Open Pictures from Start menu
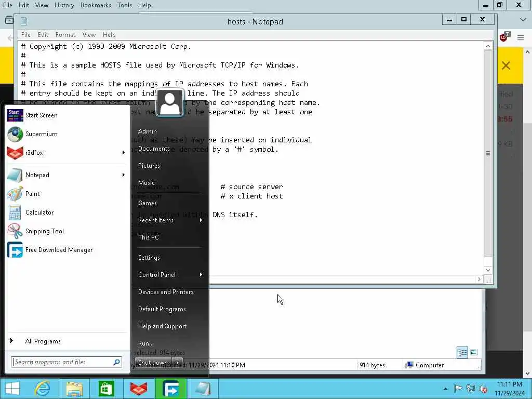The height and width of the screenshot is (399, 532). (149, 166)
